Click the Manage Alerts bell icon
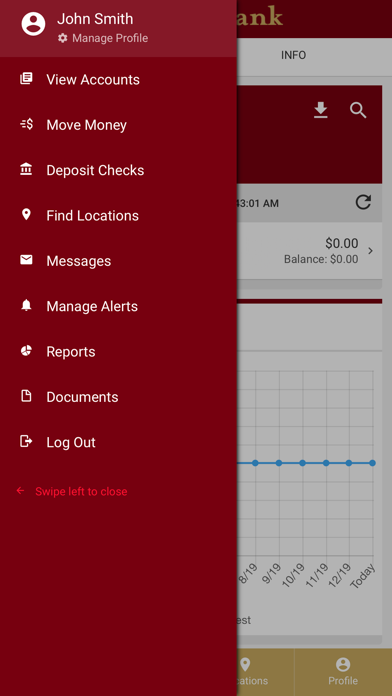 (x=26, y=305)
